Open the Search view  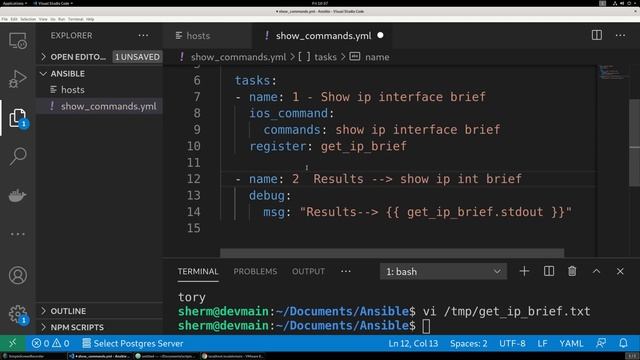click(18, 156)
